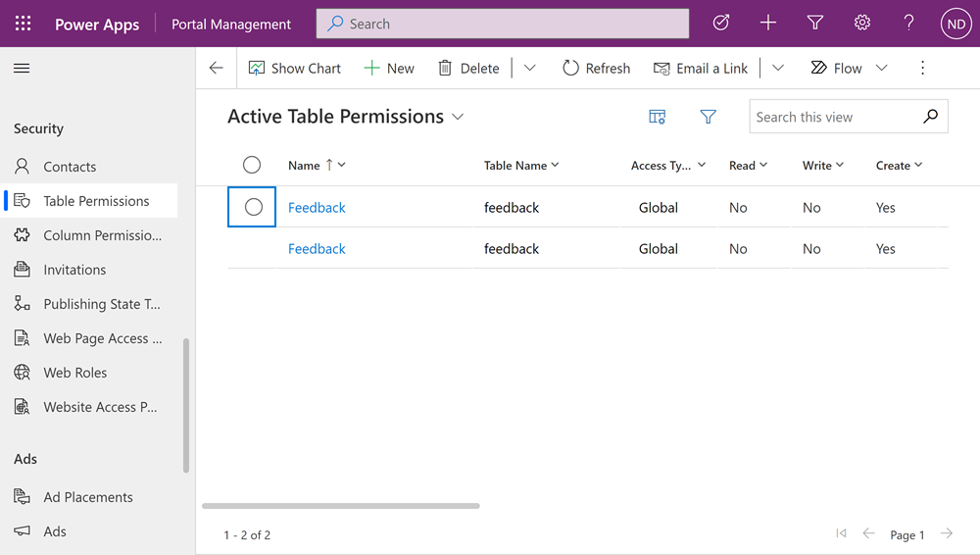Screen dimensions: 980x555
Task: Open Column Permissions in the sidebar
Action: coord(90,235)
